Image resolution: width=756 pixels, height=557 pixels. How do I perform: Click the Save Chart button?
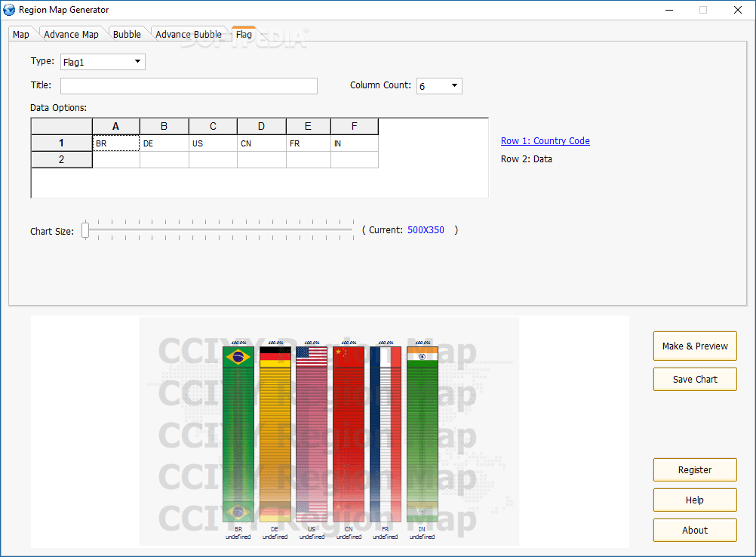695,379
